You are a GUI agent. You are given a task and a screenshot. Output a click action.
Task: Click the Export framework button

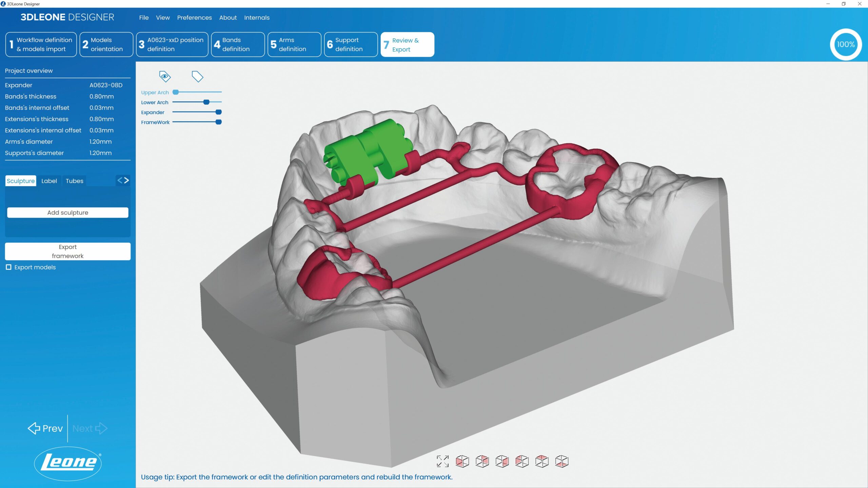68,251
